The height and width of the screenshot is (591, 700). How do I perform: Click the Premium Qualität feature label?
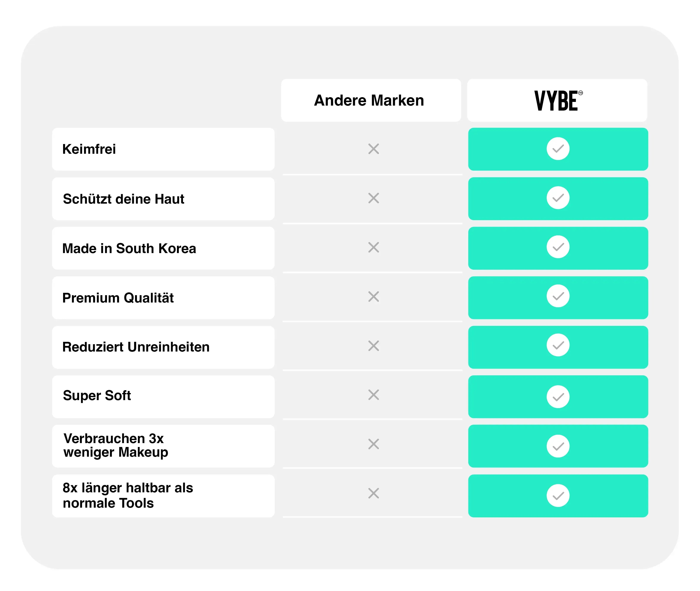[x=118, y=298]
